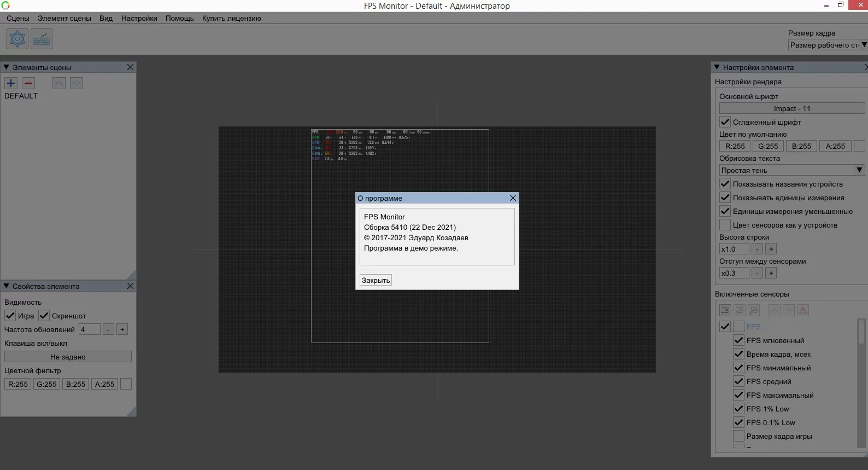Toggle FPS 1% Low sensor checkbox

tap(738, 409)
